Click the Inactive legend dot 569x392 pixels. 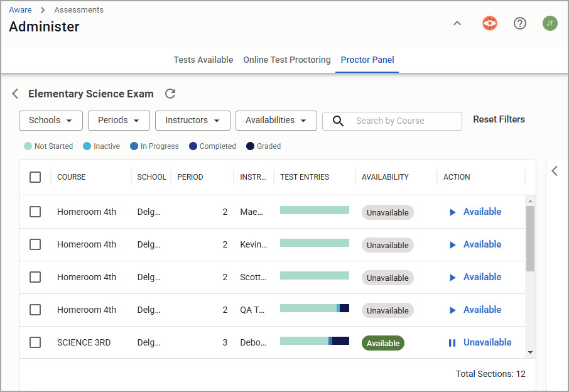pos(87,146)
